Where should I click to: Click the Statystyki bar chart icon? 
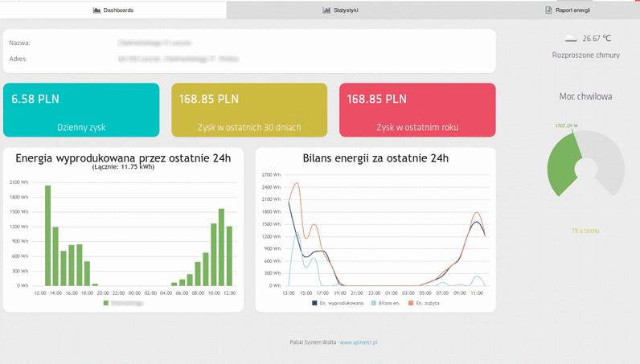326,10
